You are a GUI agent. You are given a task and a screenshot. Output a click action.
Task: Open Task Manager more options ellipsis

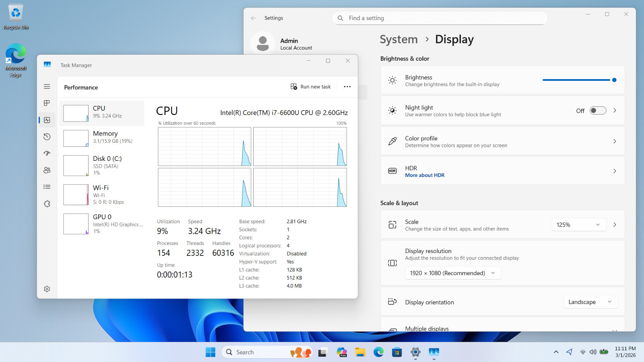click(x=347, y=86)
